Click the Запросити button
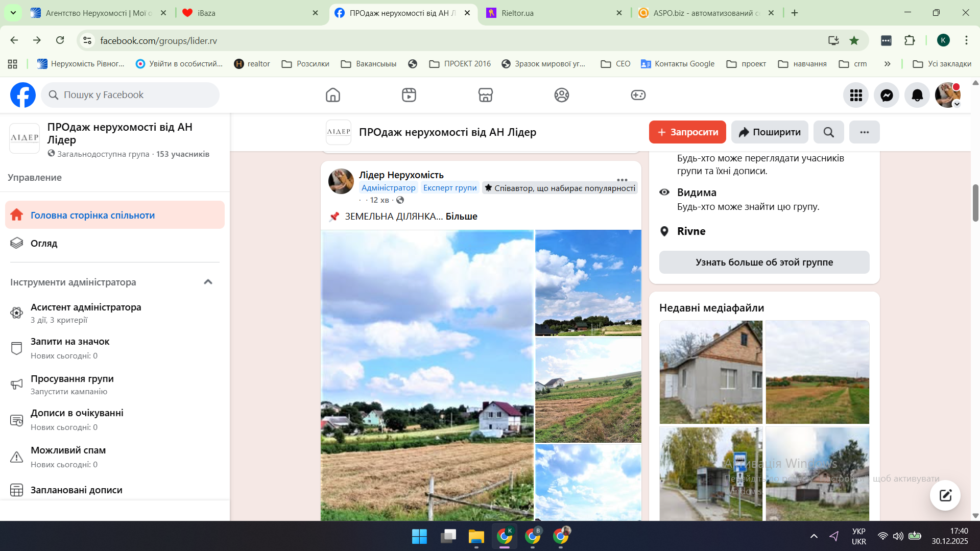 click(687, 132)
